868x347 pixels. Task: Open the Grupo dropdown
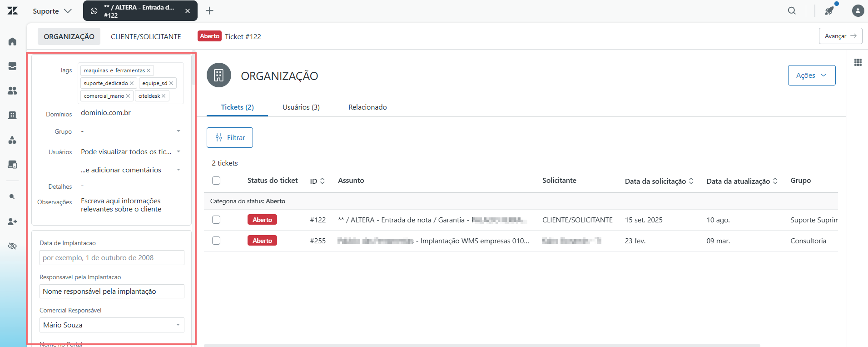click(131, 131)
